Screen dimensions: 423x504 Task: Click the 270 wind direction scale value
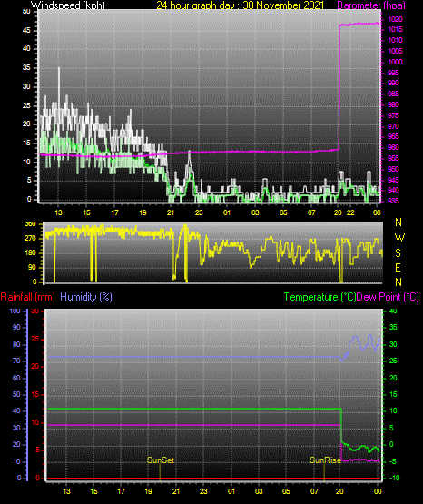[x=30, y=239]
